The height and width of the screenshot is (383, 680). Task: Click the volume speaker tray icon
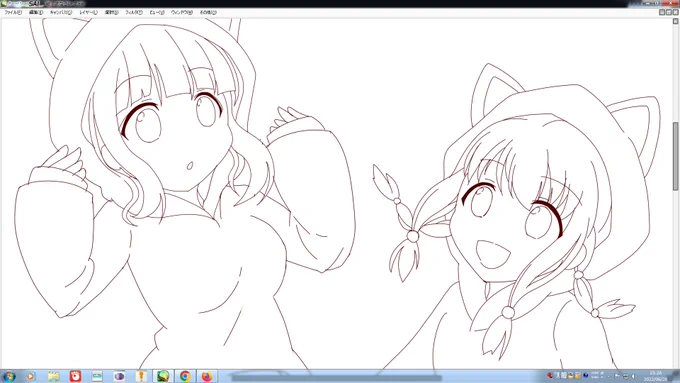tap(634, 376)
